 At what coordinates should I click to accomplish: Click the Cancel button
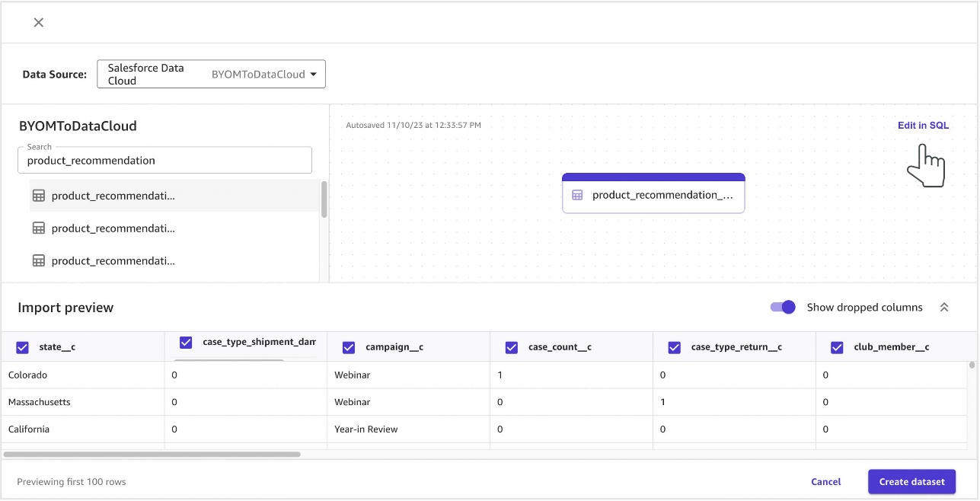coord(825,482)
